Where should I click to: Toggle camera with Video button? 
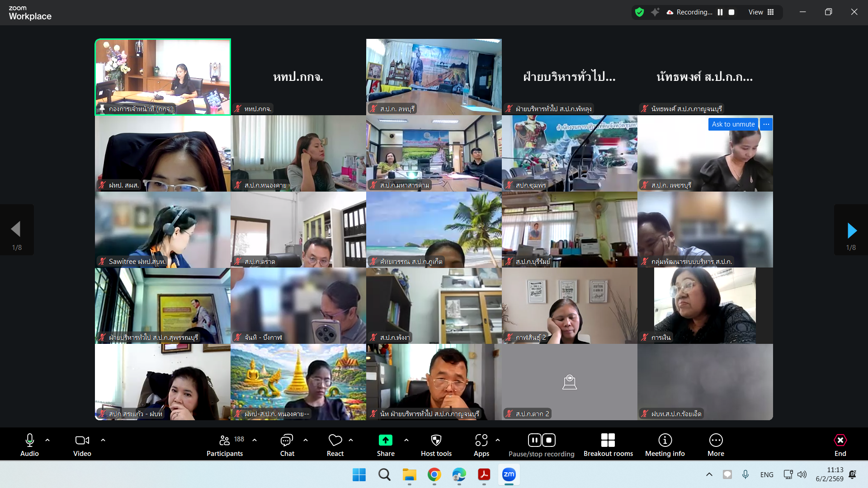(x=82, y=441)
